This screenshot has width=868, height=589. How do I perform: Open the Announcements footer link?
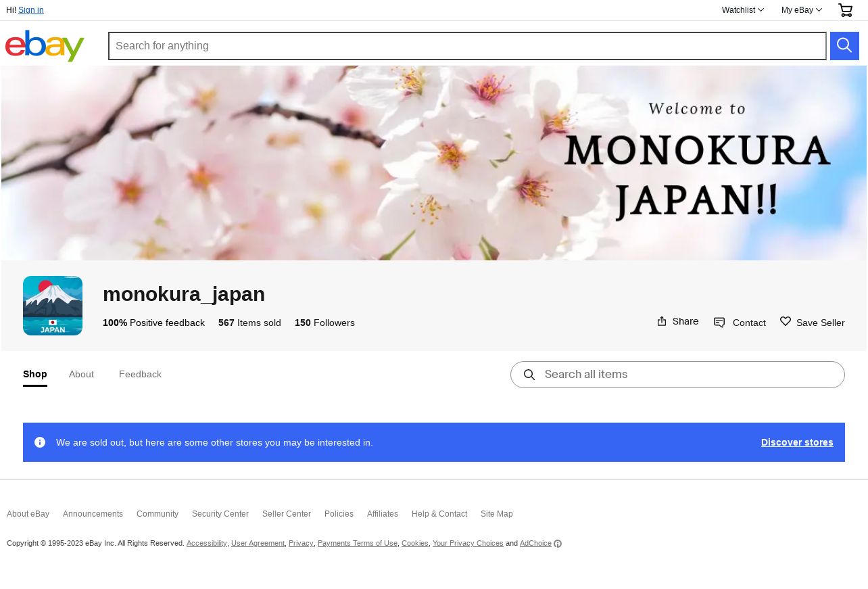click(93, 514)
